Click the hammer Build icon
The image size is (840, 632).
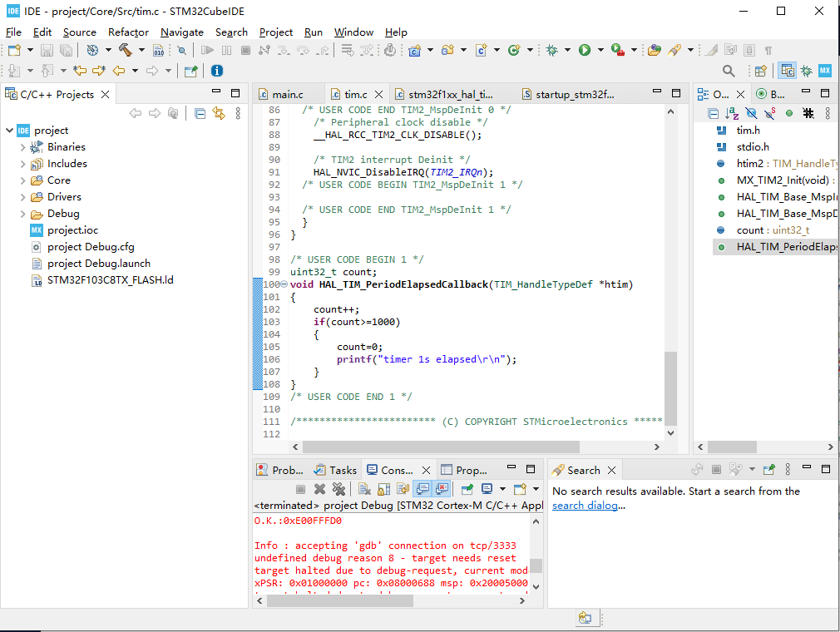tap(125, 51)
